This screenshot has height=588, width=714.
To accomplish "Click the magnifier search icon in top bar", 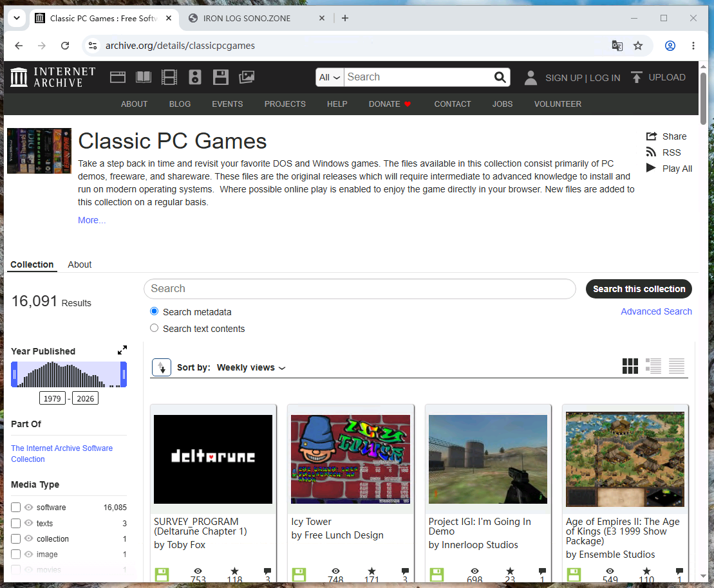I will pos(500,77).
